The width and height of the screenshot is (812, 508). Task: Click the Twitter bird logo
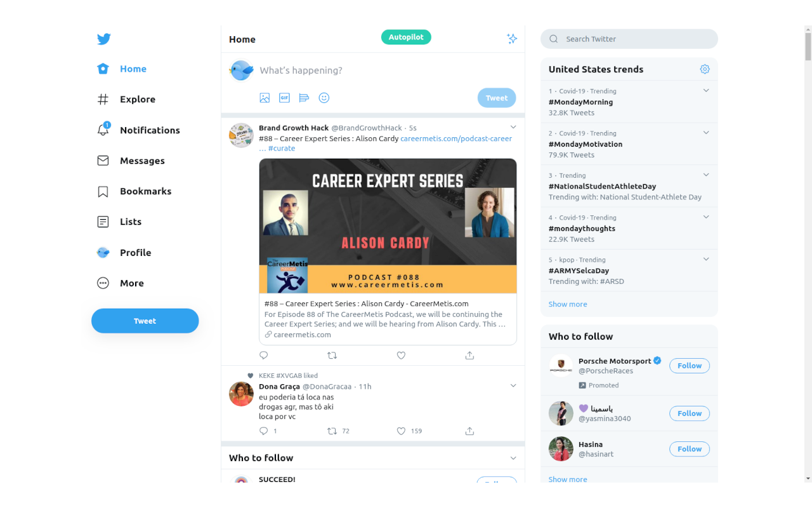click(104, 39)
